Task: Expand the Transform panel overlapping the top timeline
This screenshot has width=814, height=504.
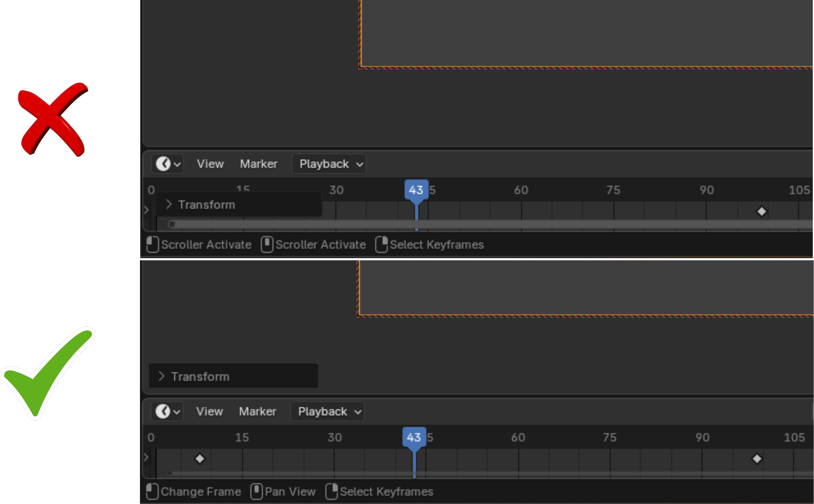Action: (239, 205)
